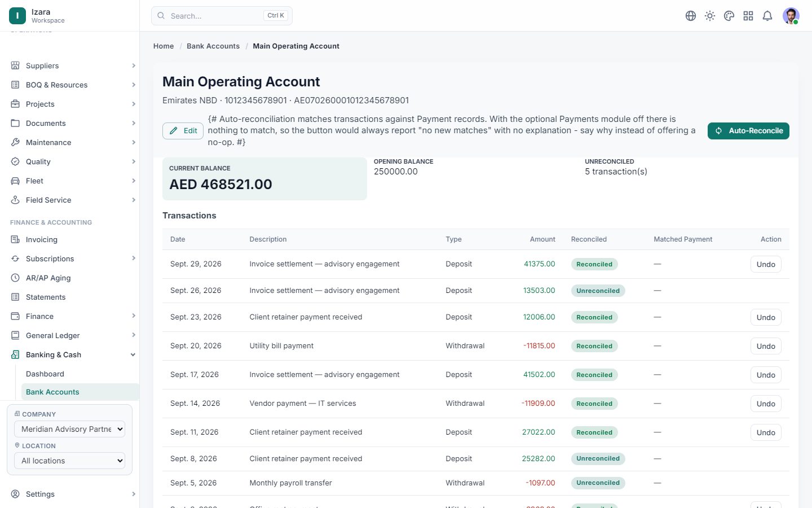Run Auto-Reconcile
This screenshot has width=812, height=508.
click(748, 130)
